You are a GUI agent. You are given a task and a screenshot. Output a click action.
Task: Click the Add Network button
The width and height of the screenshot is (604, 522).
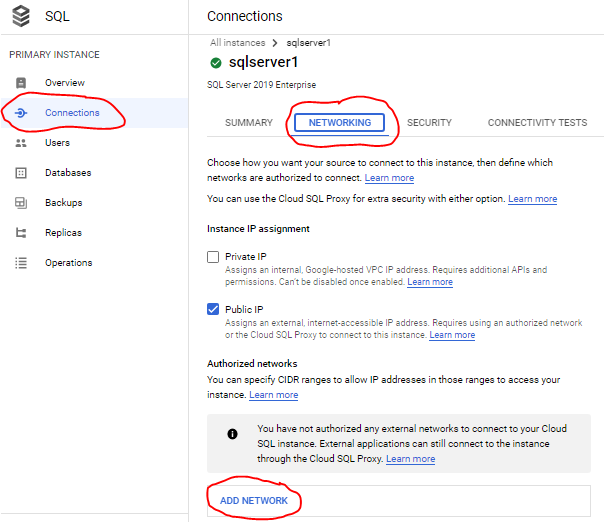click(254, 500)
